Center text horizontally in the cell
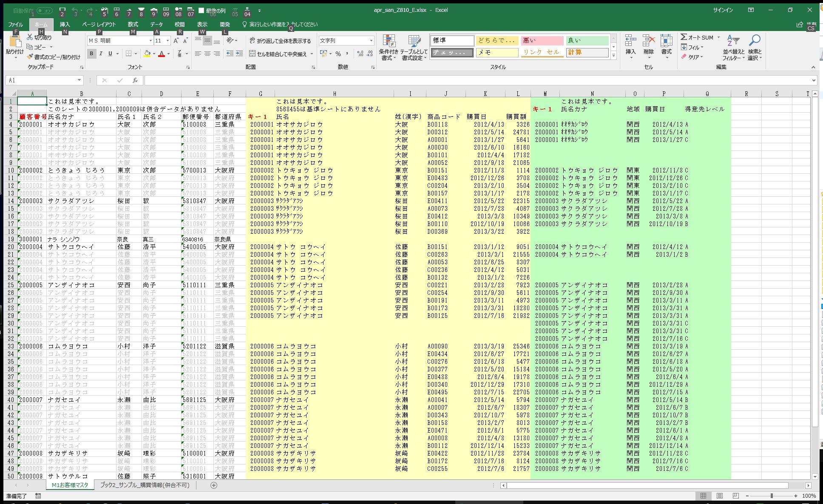Image resolution: width=823 pixels, height=504 pixels. [207, 54]
